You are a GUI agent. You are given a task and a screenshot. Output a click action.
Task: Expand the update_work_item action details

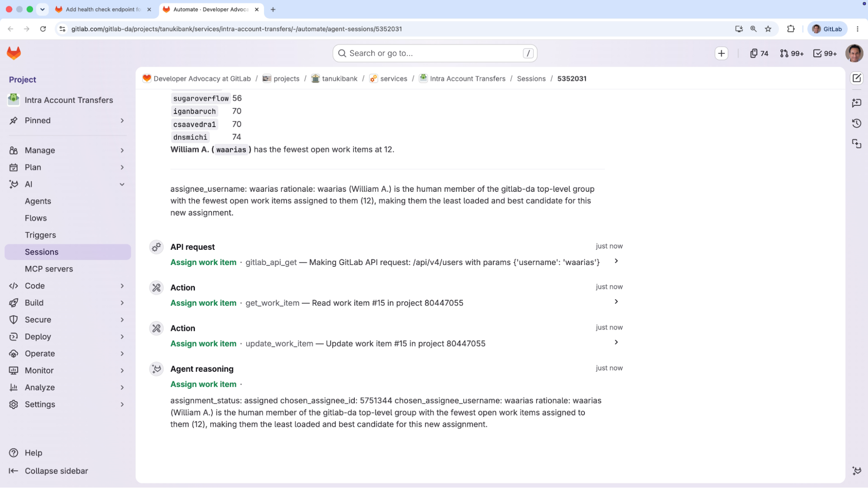pyautogui.click(x=616, y=342)
